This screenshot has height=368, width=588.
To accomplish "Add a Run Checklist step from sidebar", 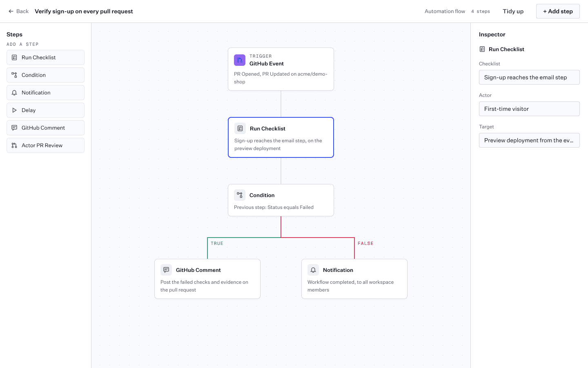I will click(45, 58).
